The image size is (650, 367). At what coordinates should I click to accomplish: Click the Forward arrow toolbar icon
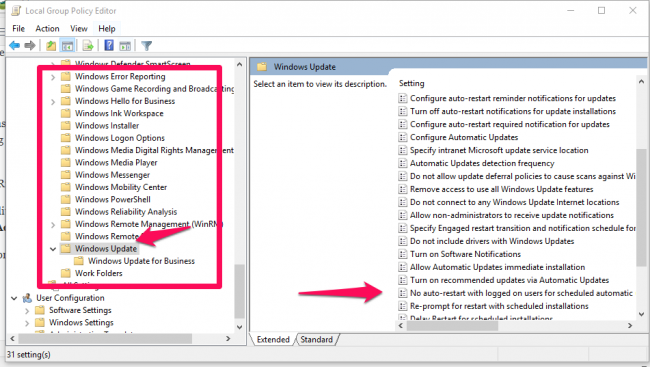pyautogui.click(x=30, y=45)
